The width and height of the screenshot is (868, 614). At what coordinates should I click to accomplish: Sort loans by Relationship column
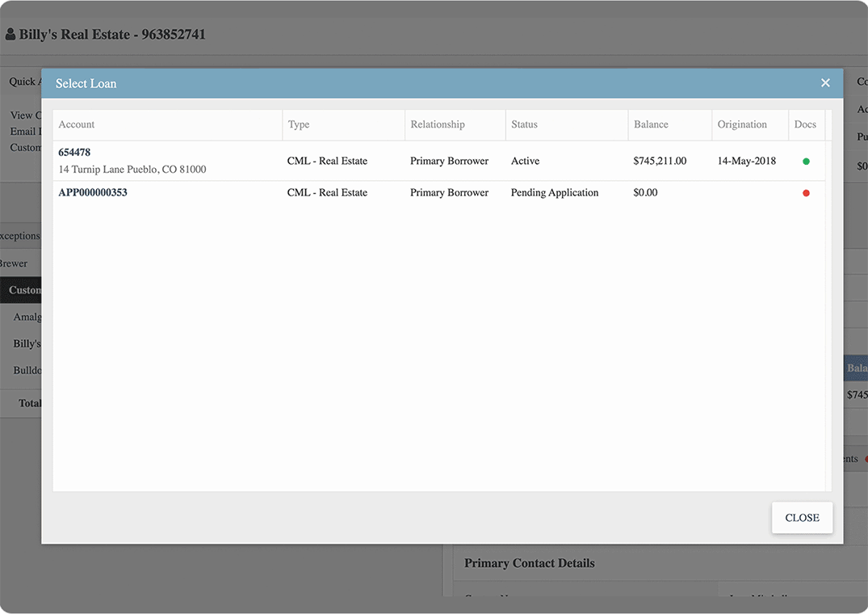pos(437,124)
